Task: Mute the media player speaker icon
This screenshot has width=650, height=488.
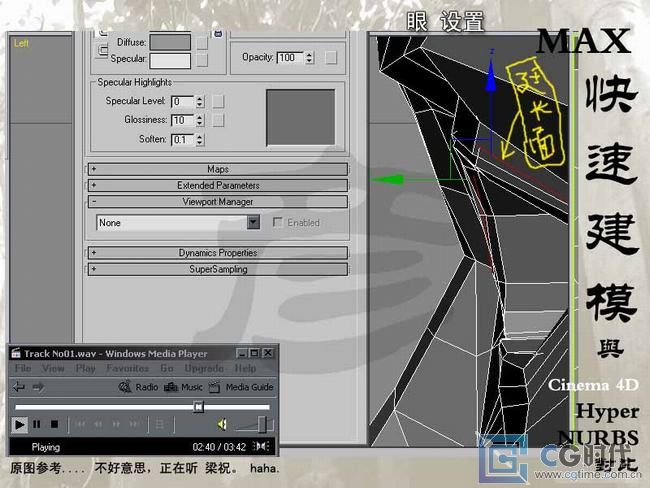Action: coord(222,424)
